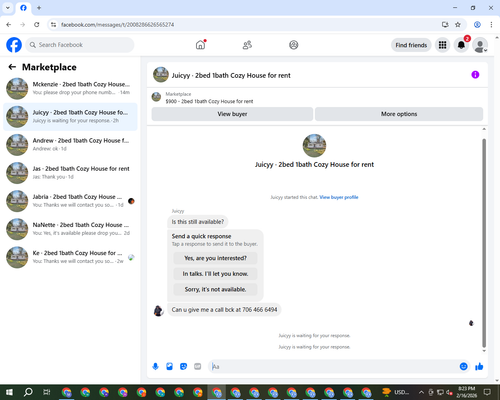The height and width of the screenshot is (400, 500).
Task: Open the Chrome profile icon
Action: [x=477, y=24]
